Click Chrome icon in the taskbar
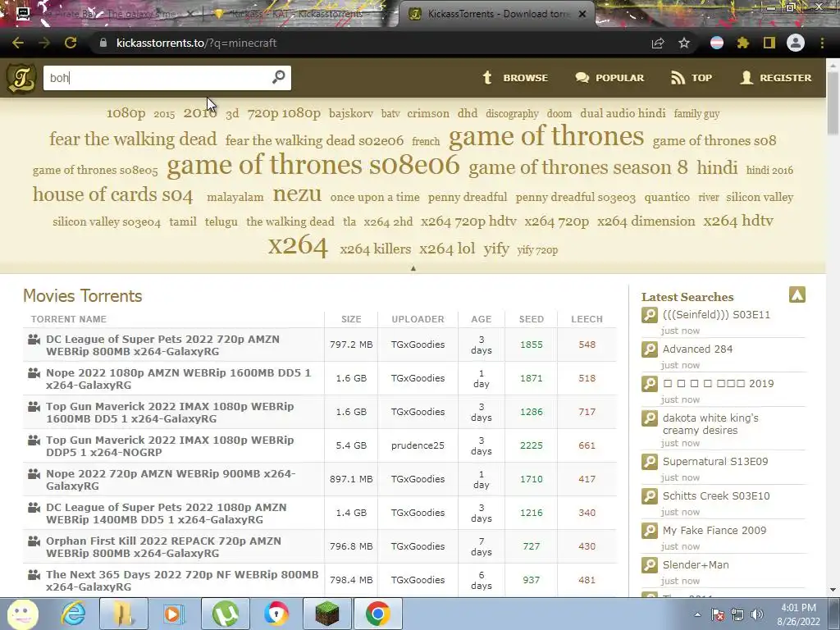The height and width of the screenshot is (630, 840). [x=377, y=614]
